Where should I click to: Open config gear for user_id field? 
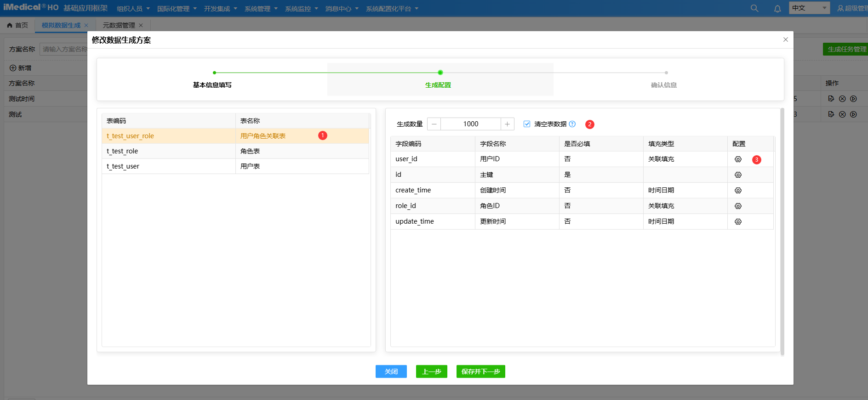point(738,159)
